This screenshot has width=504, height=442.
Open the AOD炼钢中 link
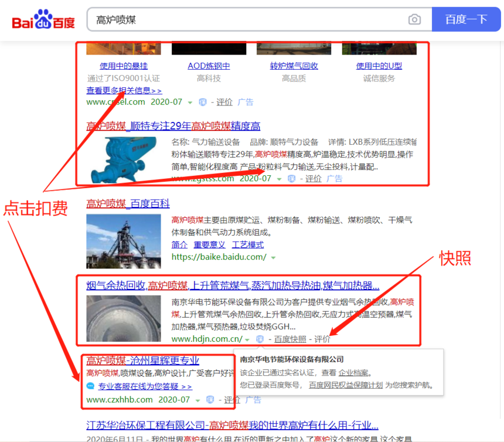tap(209, 66)
